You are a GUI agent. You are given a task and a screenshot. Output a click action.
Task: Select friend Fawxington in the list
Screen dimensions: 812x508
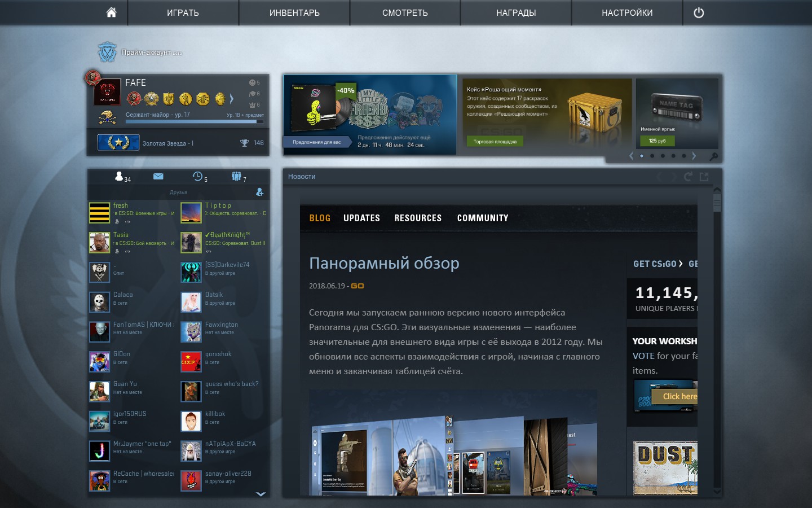tap(224, 332)
